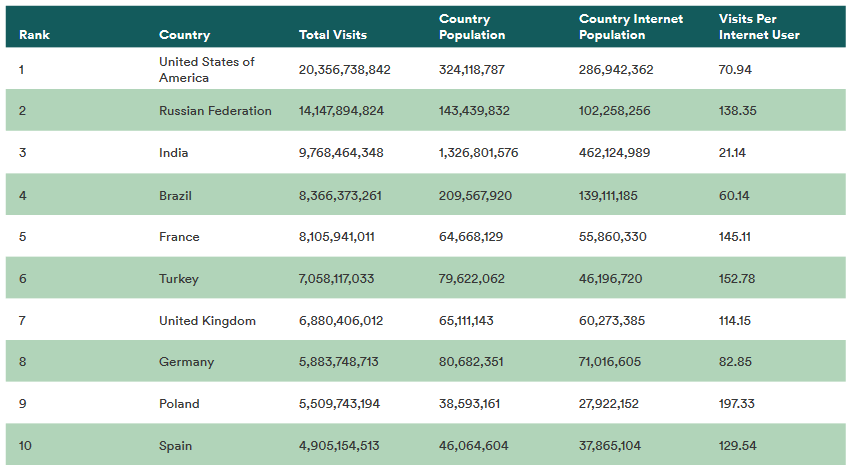Select the United States of America cell
The image size is (856, 471).
207,70
